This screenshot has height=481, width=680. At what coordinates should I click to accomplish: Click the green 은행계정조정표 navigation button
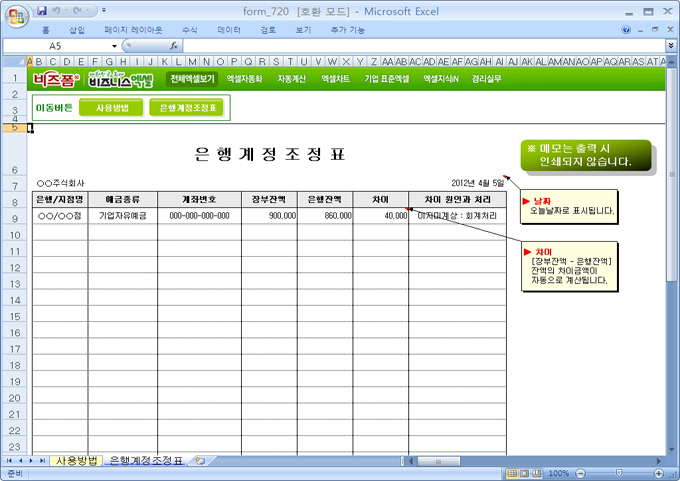pyautogui.click(x=187, y=107)
